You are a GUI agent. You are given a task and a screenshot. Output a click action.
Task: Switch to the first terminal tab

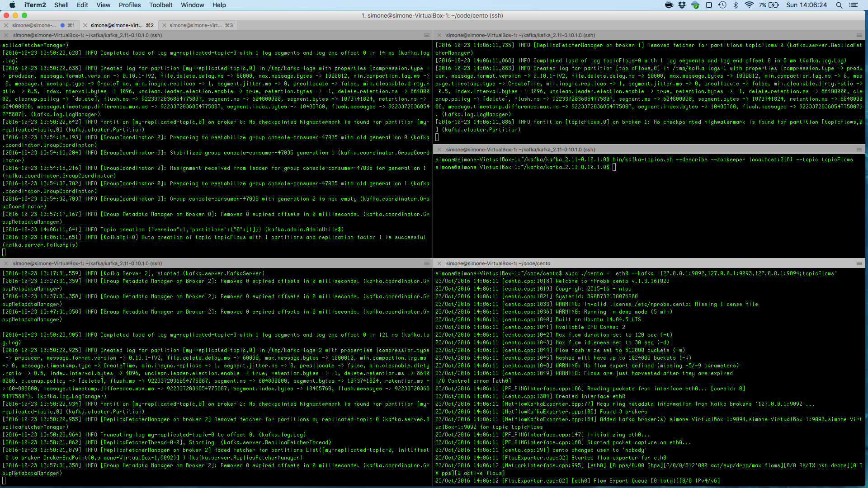pos(40,25)
